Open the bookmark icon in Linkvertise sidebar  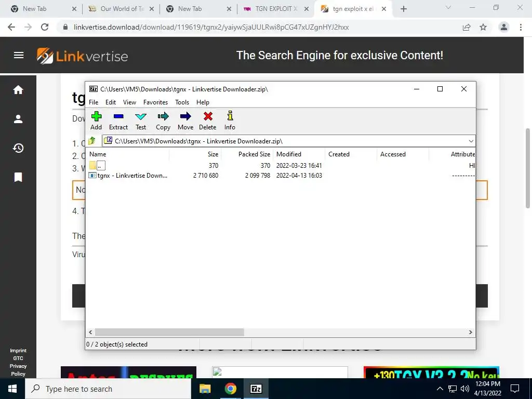[18, 177]
